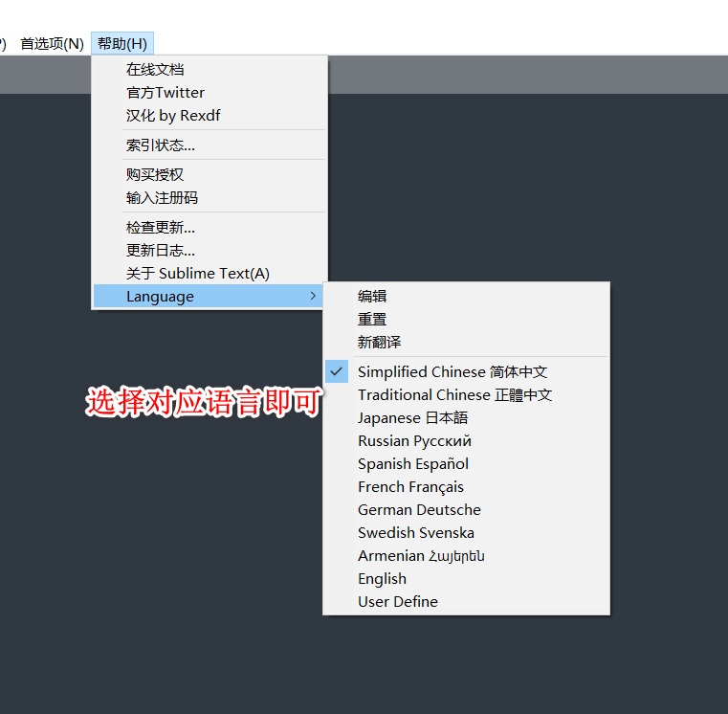Screen dimensions: 728x714
Task: Switch language to German Deutsche
Action: [466, 509]
